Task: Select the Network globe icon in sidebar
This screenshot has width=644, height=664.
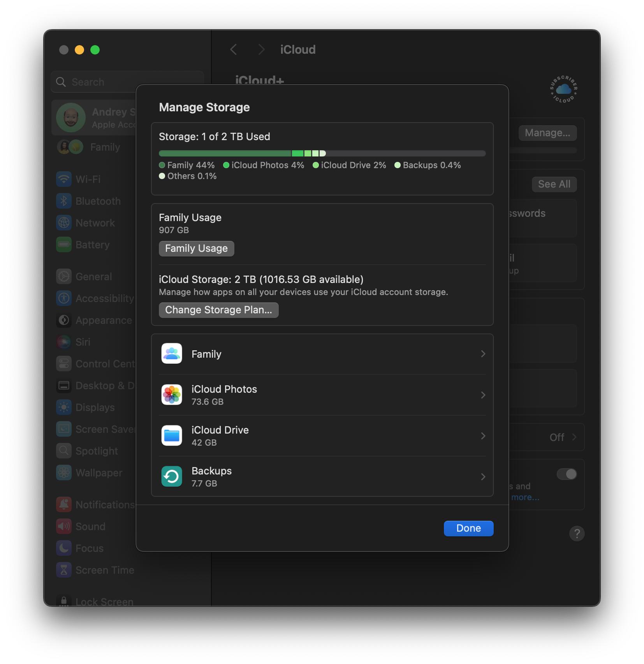Action: [64, 223]
